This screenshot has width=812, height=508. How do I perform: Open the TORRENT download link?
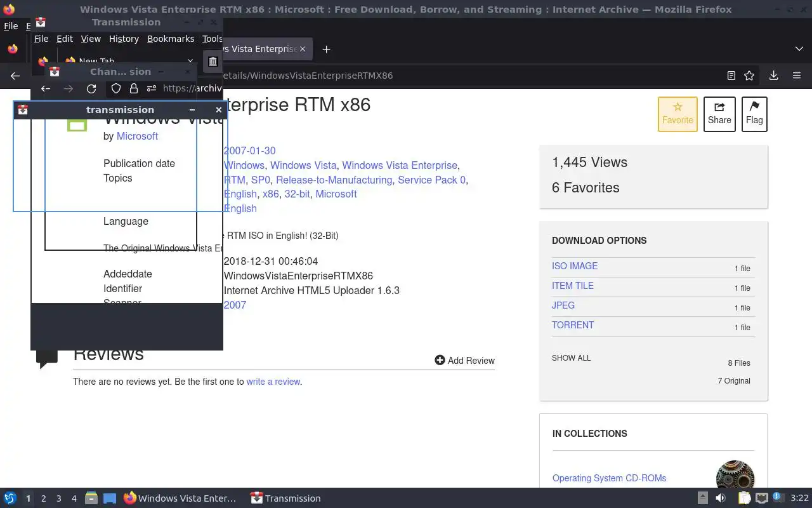[x=573, y=325]
